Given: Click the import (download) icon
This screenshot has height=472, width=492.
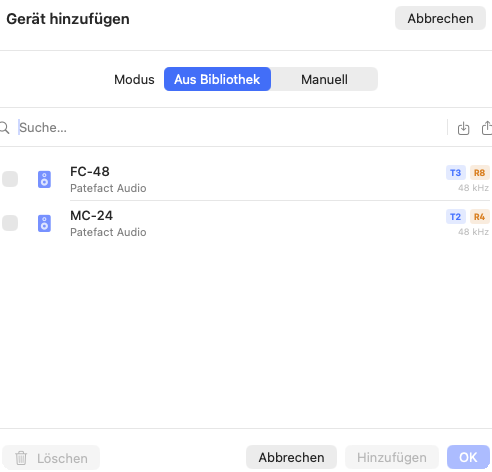Looking at the screenshot, I should tap(463, 128).
